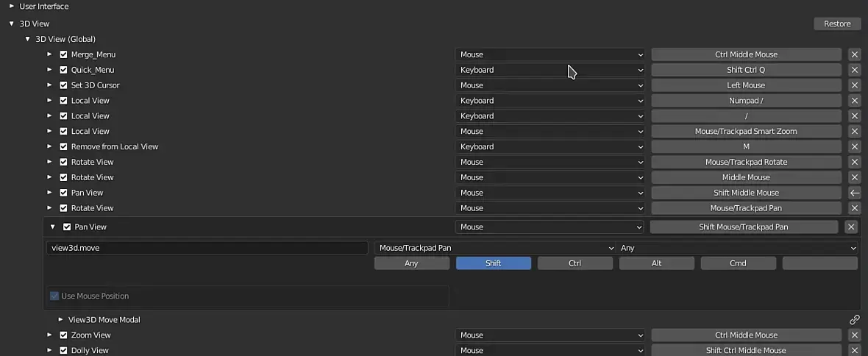The image size is (868, 356).
Task: Remove the Remove from Local View item
Action: tap(854, 146)
